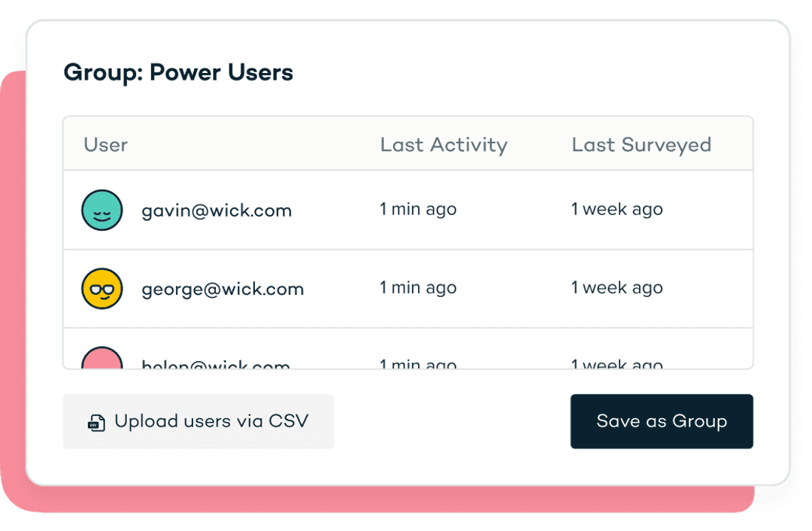Click the Group: Power Users title
This screenshot has width=812, height=531.
coord(178,72)
